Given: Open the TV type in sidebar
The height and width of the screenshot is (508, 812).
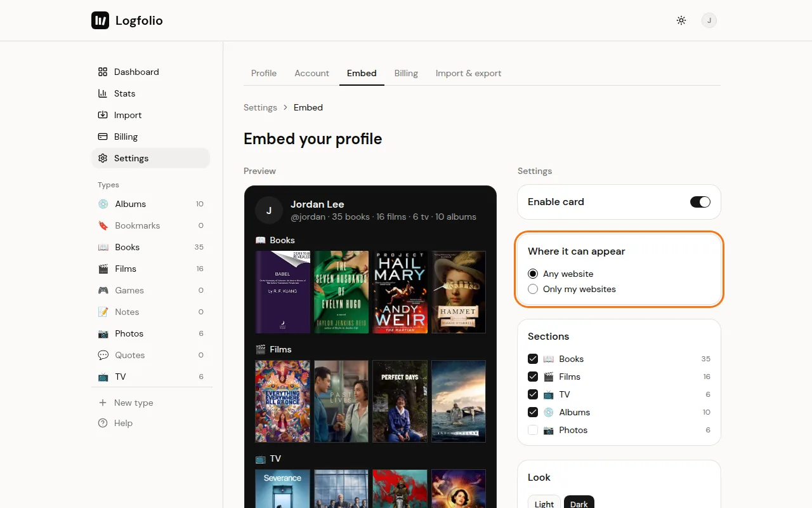Looking at the screenshot, I should (x=150, y=377).
